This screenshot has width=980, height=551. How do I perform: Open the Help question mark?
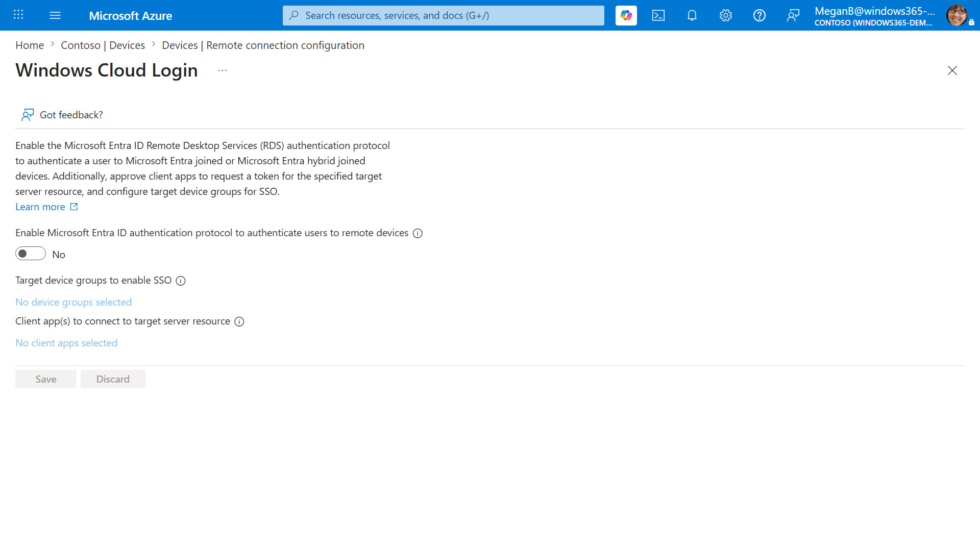pyautogui.click(x=759, y=15)
